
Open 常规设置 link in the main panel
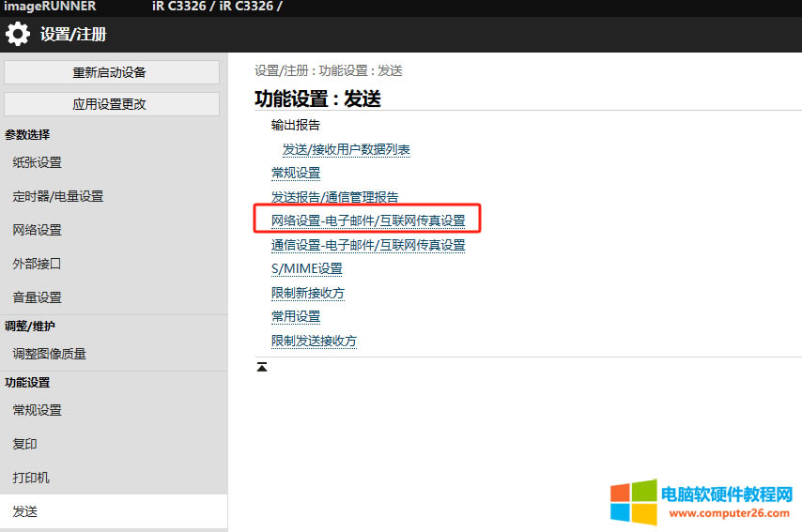click(296, 174)
